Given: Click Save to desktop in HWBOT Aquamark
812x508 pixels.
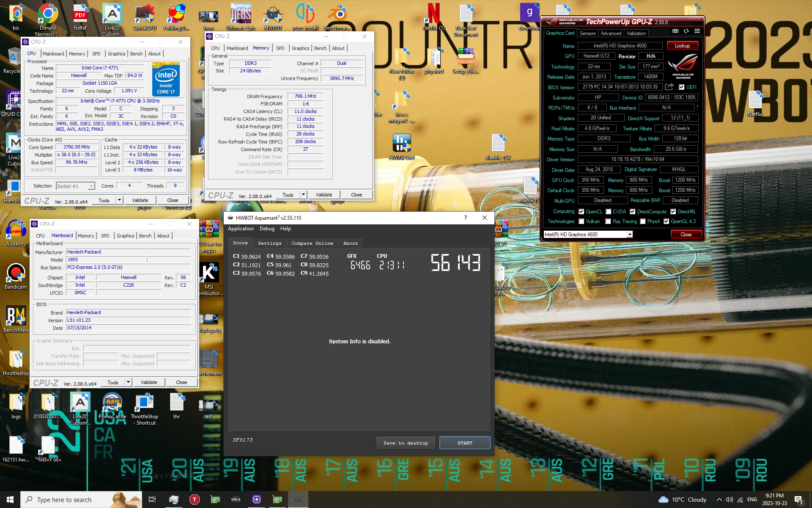Looking at the screenshot, I should (406, 443).
